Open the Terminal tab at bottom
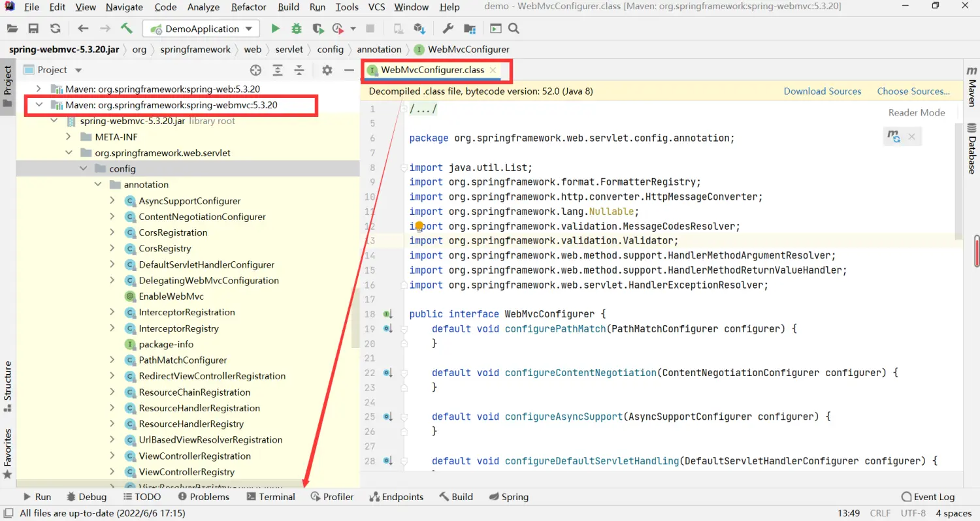Screen dimensions: 980x521 [271, 497]
